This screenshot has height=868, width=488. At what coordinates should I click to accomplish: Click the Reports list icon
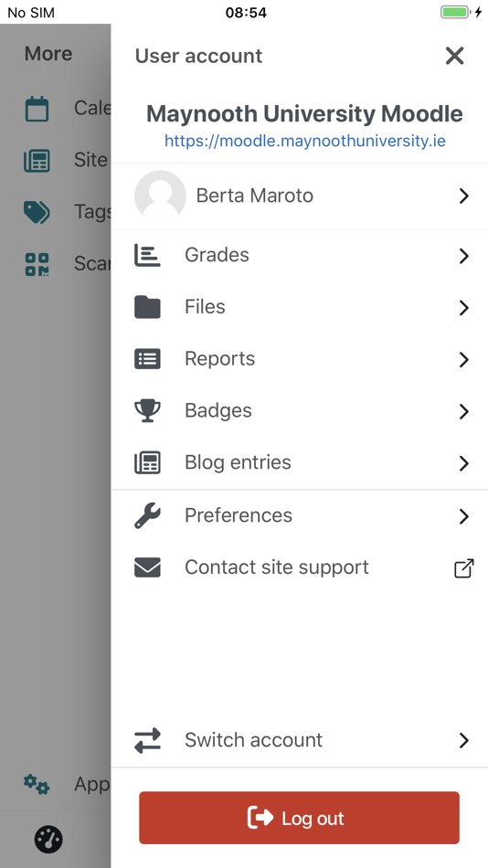point(147,359)
